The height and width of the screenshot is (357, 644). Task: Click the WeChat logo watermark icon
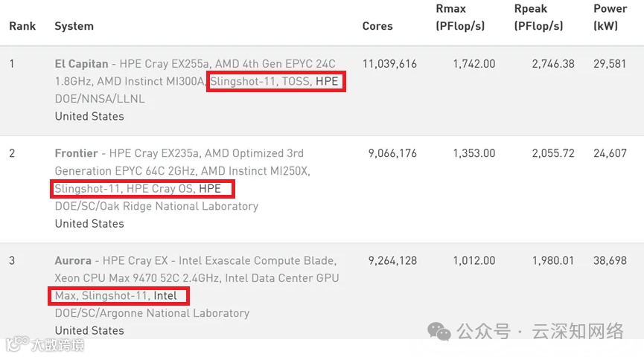tap(439, 331)
